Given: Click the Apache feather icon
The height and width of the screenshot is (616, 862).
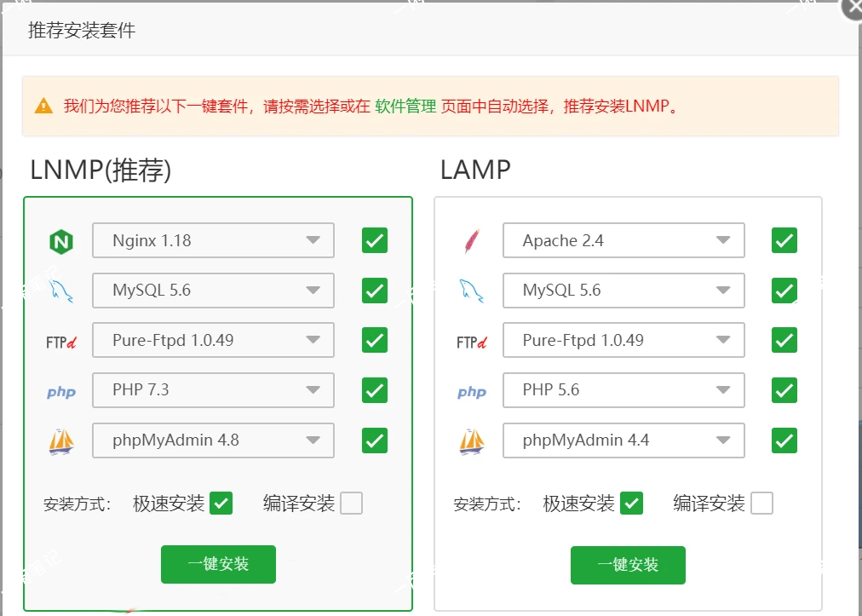Looking at the screenshot, I should (x=471, y=242).
